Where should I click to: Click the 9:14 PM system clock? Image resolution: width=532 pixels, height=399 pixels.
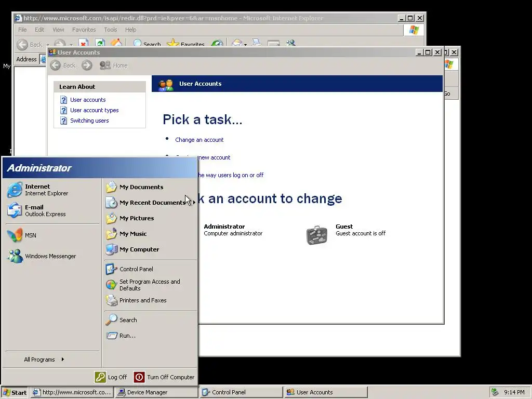point(514,392)
